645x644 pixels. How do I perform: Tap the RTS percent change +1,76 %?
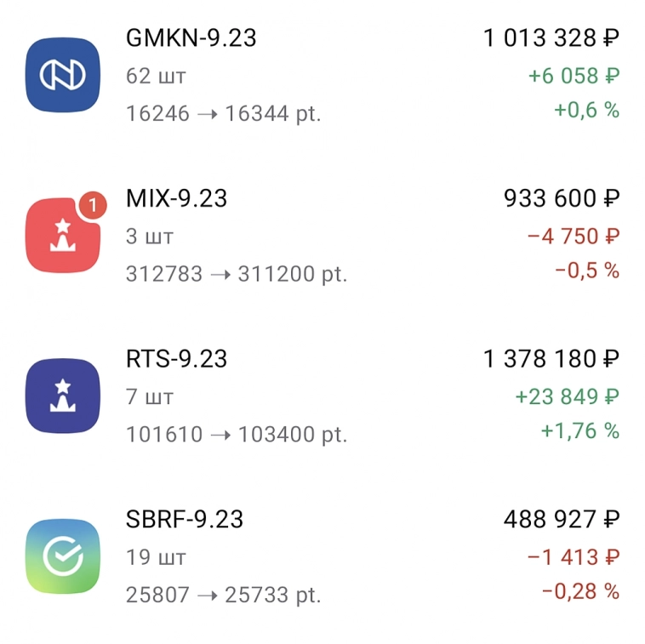(579, 431)
